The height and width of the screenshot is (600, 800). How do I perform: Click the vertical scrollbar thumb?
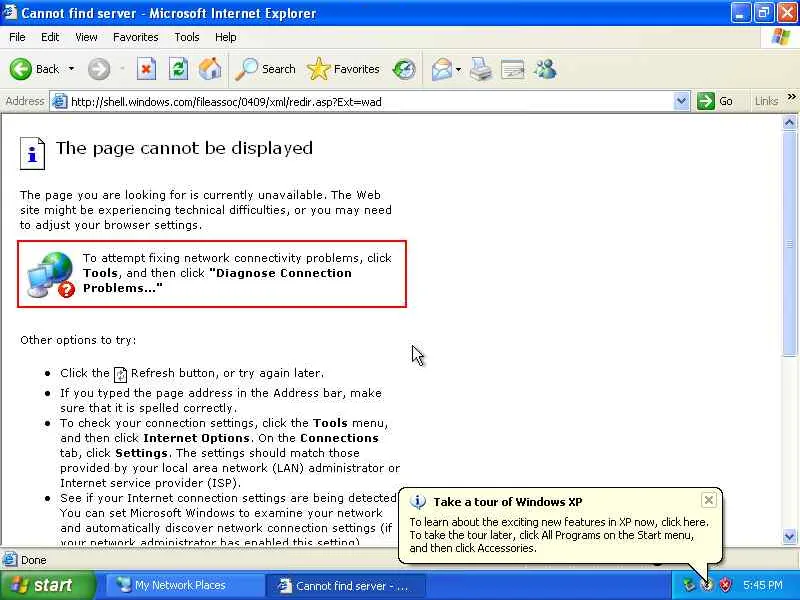[x=789, y=244]
